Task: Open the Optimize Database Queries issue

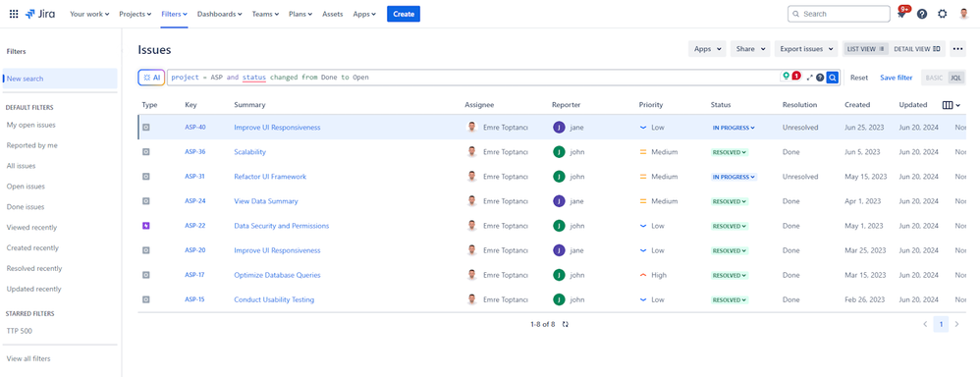Action: pos(277,275)
